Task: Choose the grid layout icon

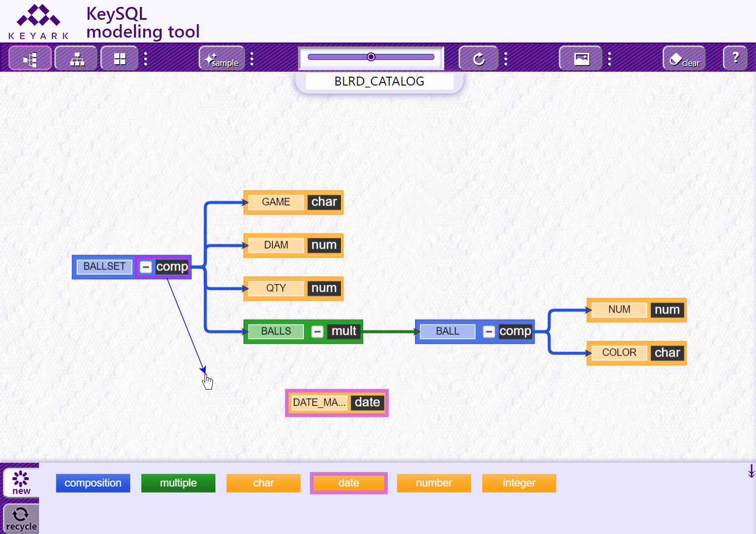Action: pyautogui.click(x=120, y=59)
